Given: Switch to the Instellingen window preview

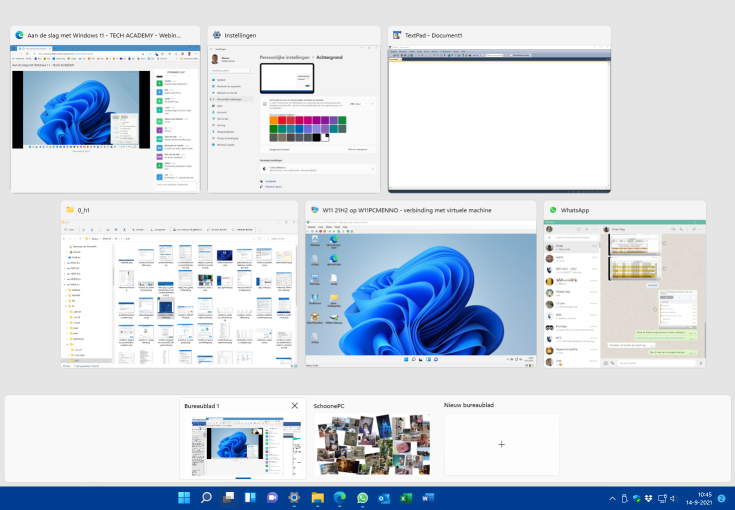Looking at the screenshot, I should click(294, 109).
